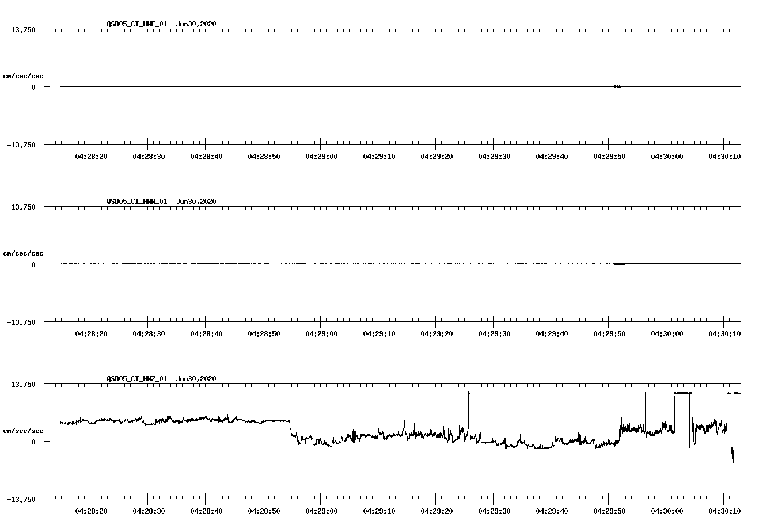Click the 0 axis value on HNZ plot
The image size is (782, 532).
pos(33,442)
